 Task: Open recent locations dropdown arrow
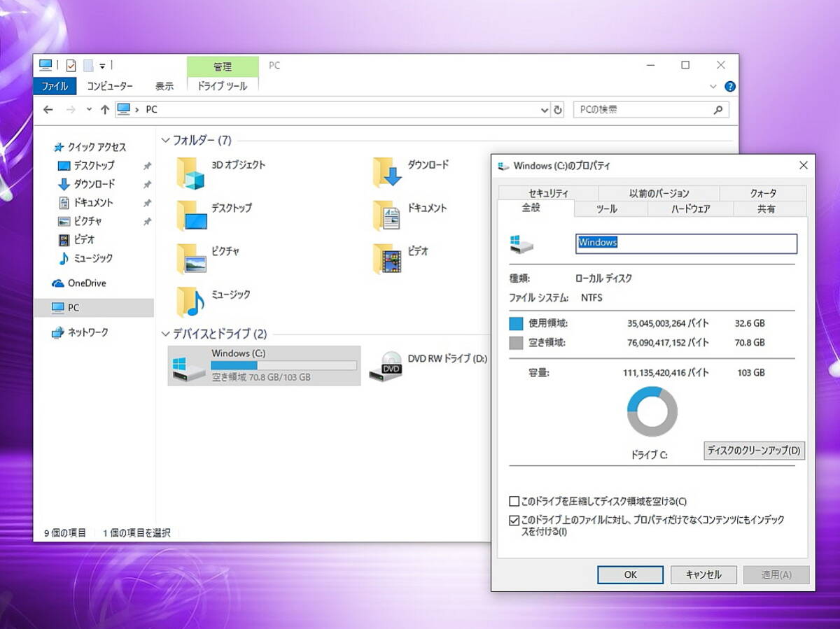point(89,110)
